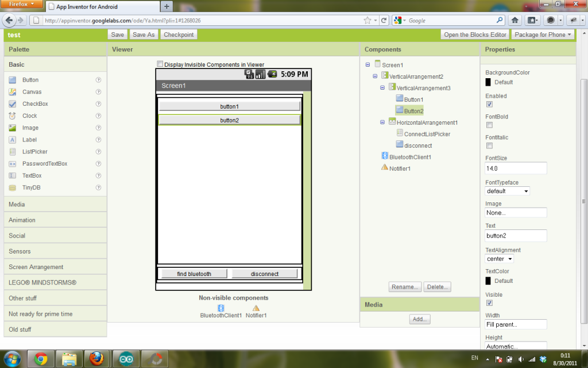Open help for TinyDB component

[98, 188]
